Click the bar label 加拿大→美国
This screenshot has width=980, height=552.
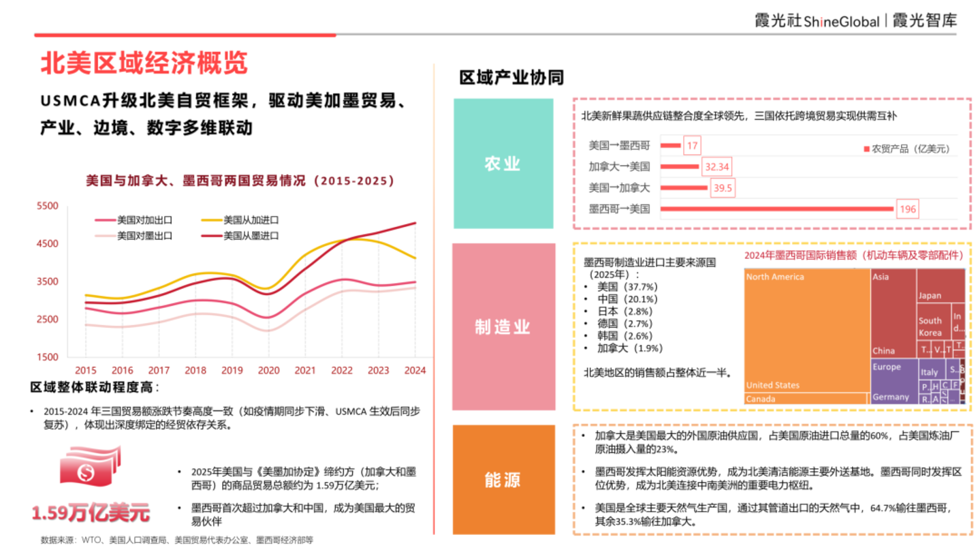click(x=620, y=166)
